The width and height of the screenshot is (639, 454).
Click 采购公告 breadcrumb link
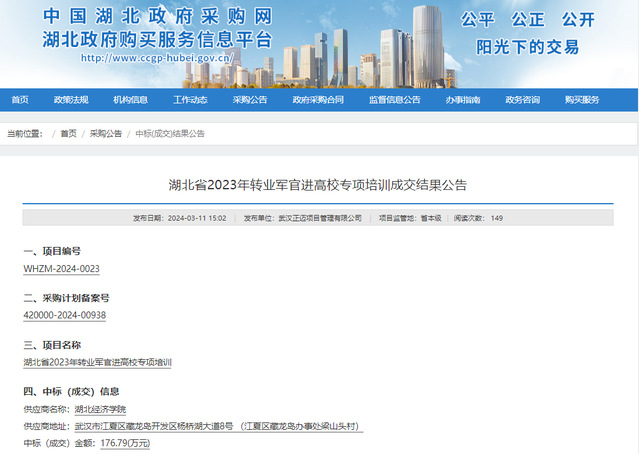pos(106,133)
